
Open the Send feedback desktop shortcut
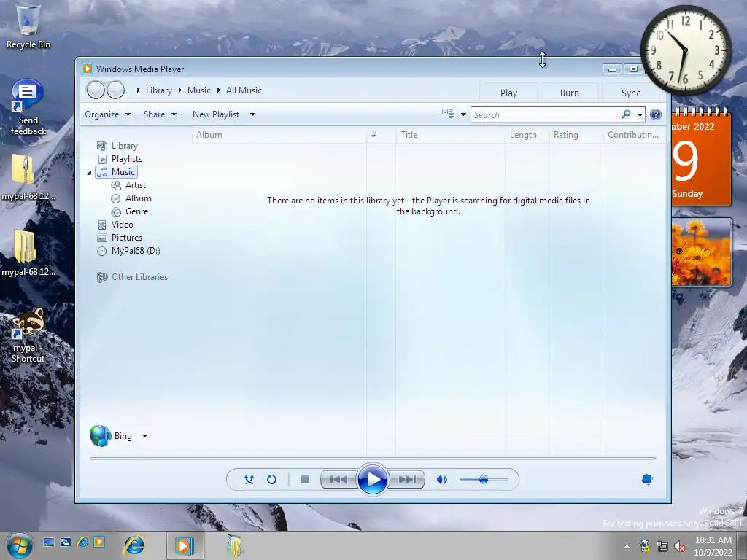click(x=28, y=108)
